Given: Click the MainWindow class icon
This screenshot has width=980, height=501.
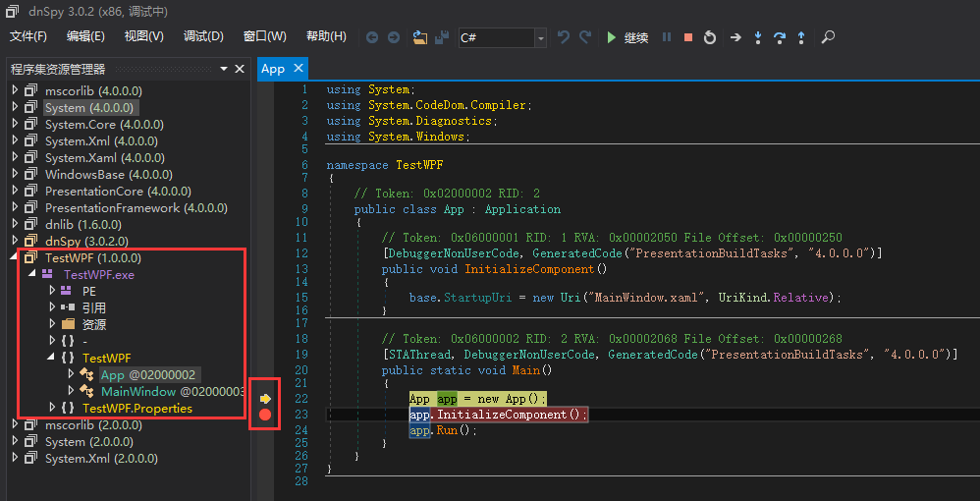Looking at the screenshot, I should pos(86,392).
